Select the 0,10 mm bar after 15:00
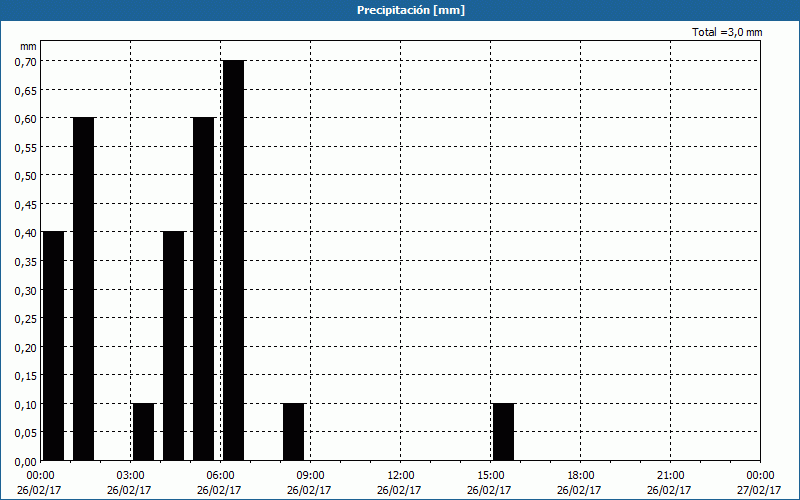Image resolution: width=800 pixels, height=500 pixels. 504,432
